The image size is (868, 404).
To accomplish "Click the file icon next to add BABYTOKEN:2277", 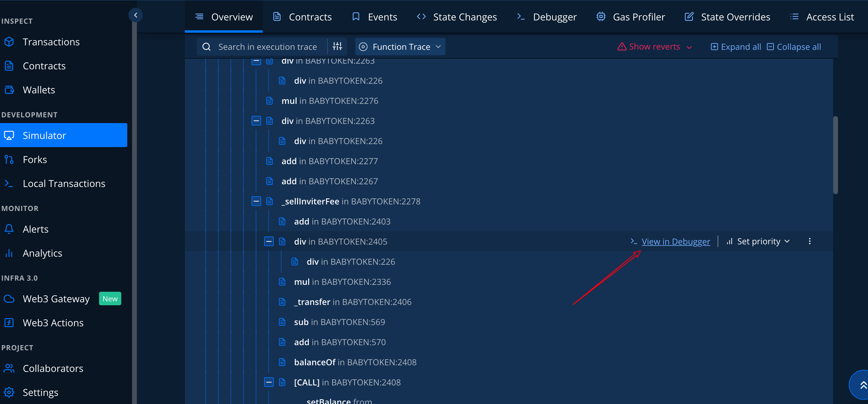I will point(270,161).
